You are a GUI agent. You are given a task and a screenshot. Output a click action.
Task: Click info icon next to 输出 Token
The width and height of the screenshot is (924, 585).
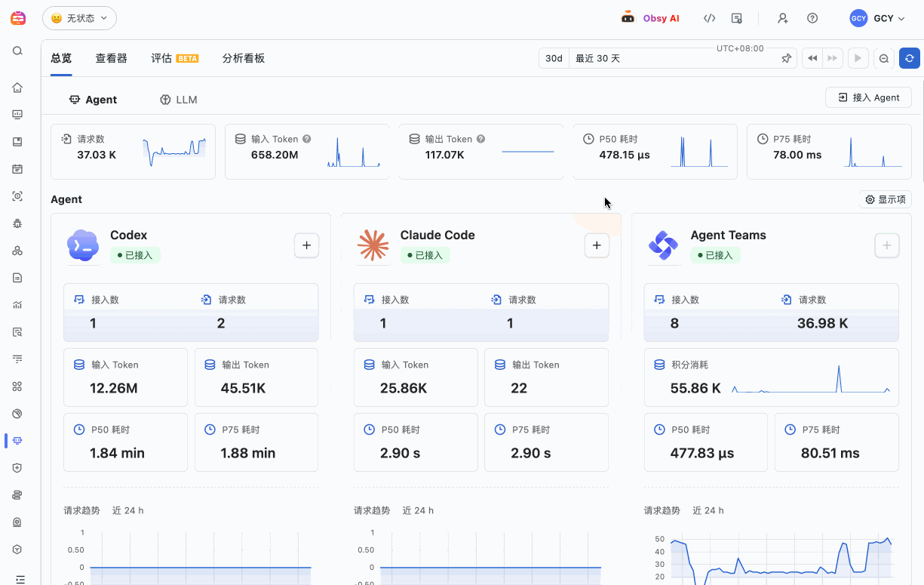pos(481,139)
